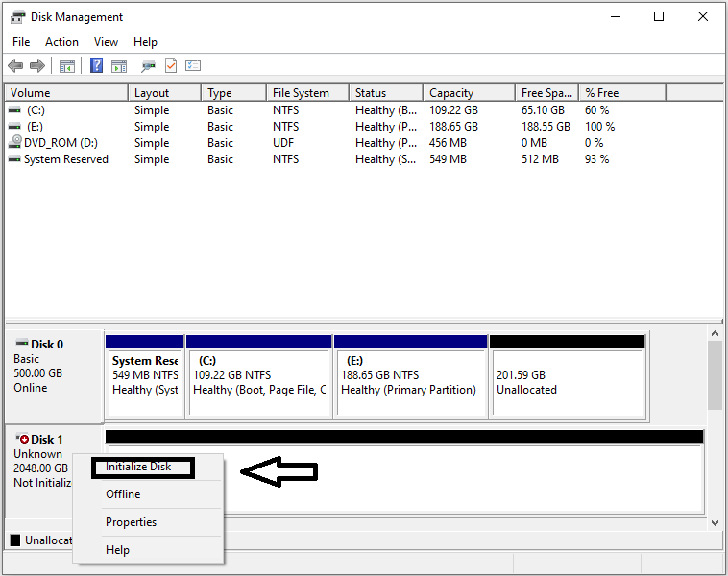Click the 512 MB free space cell
This screenshot has height=576, width=728.
540,159
